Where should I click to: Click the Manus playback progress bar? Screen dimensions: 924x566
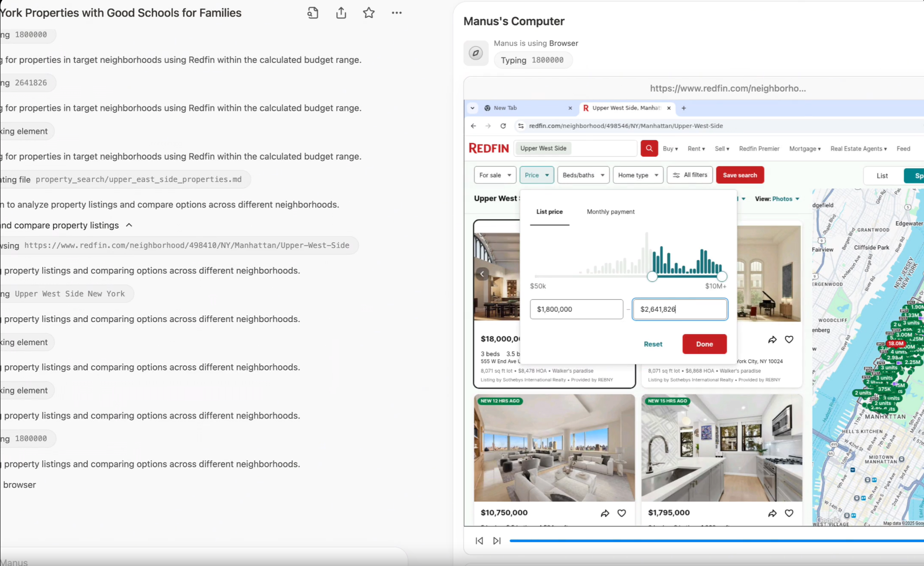tap(716, 541)
